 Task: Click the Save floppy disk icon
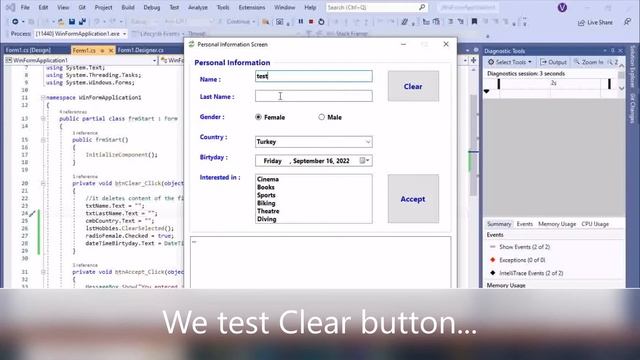[x=72, y=22]
